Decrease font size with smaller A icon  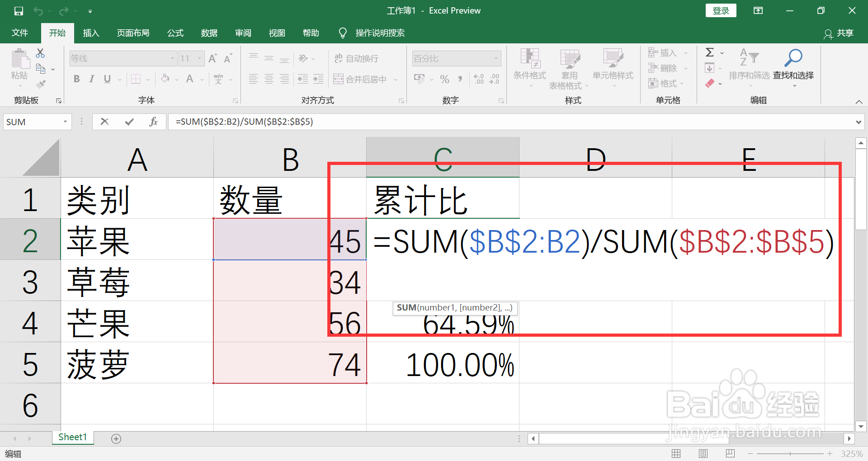(x=228, y=58)
